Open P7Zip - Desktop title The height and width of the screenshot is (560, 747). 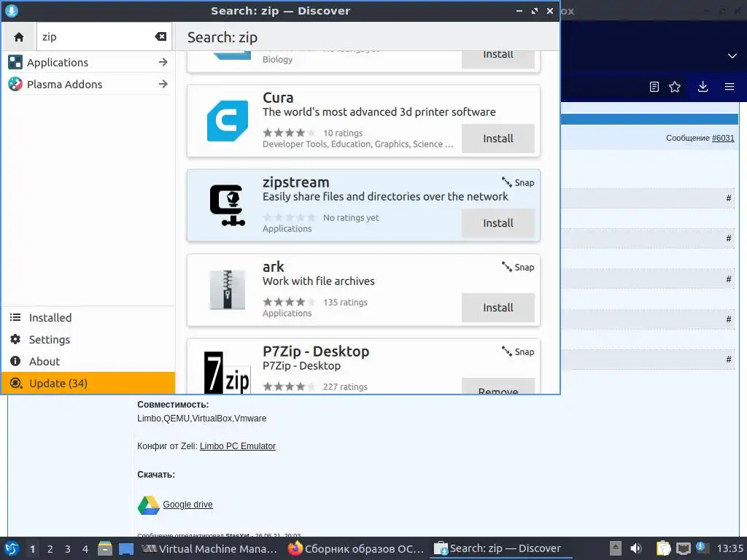(x=316, y=351)
